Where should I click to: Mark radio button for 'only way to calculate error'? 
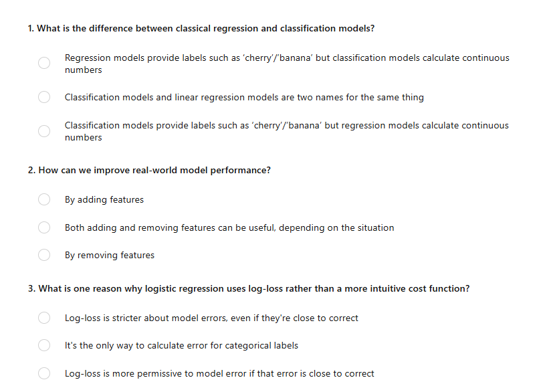[44, 345]
